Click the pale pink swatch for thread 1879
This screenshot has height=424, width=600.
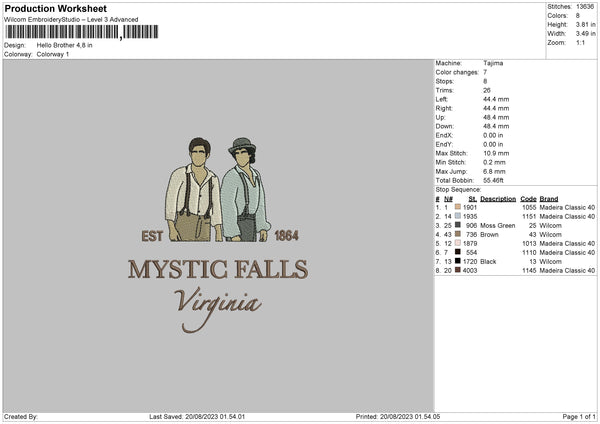pyautogui.click(x=458, y=243)
